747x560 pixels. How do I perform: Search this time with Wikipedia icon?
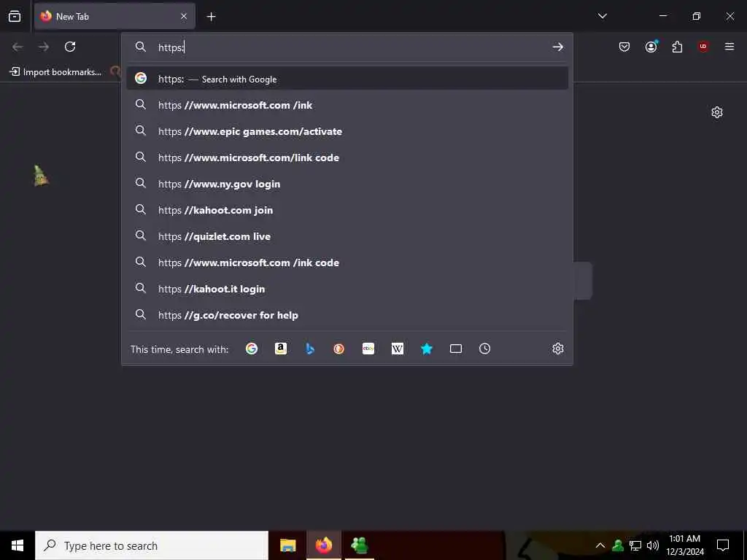[398, 349]
